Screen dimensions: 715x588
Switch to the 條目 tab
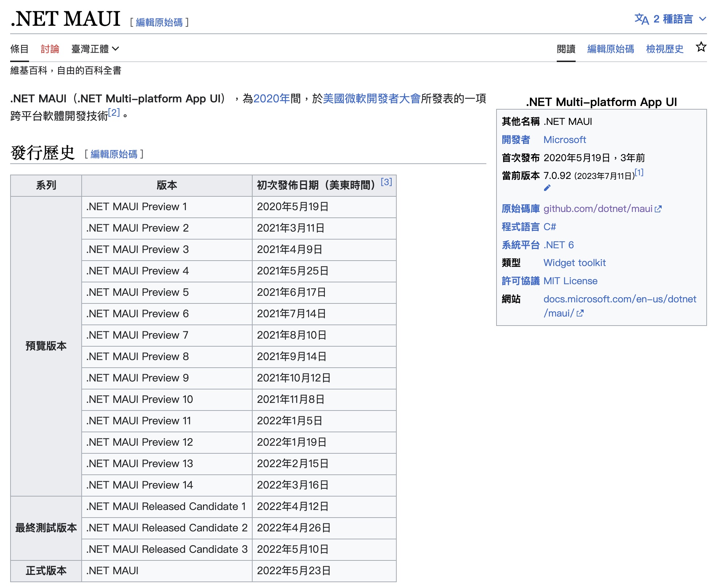20,49
